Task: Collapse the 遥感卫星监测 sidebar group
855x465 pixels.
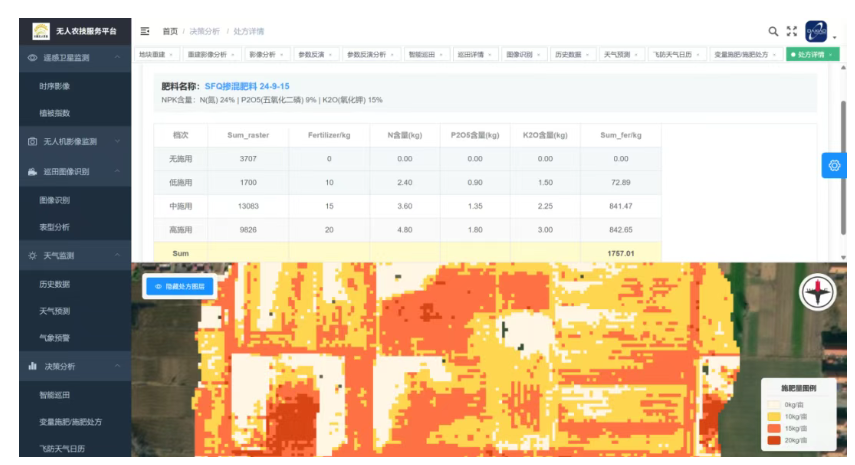Action: coord(118,58)
